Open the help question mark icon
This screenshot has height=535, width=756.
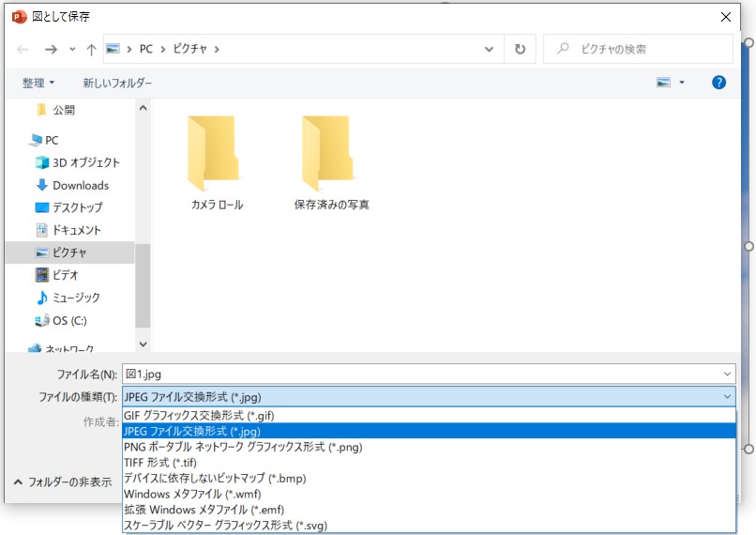point(718,83)
